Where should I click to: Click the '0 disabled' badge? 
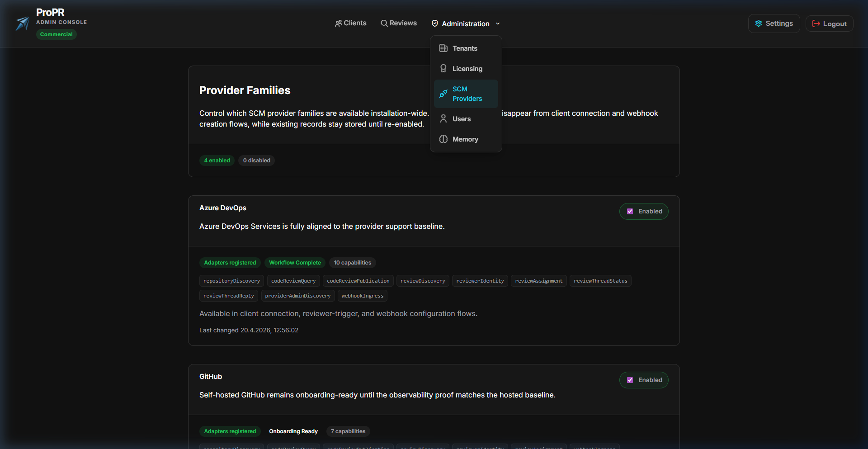(x=256, y=161)
